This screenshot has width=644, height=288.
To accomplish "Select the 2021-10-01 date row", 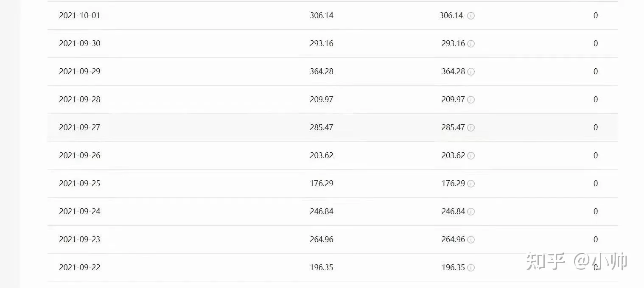I will pyautogui.click(x=80, y=16).
